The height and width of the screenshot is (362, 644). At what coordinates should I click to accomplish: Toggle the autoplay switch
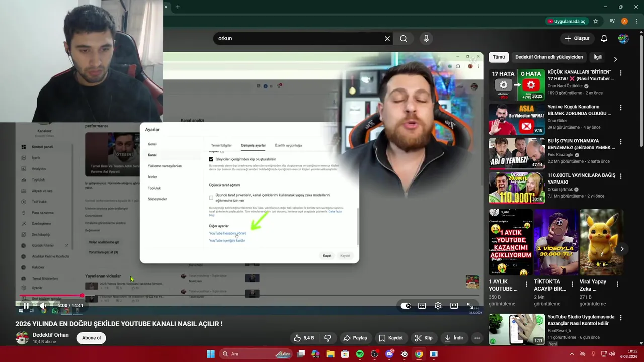tap(406, 306)
